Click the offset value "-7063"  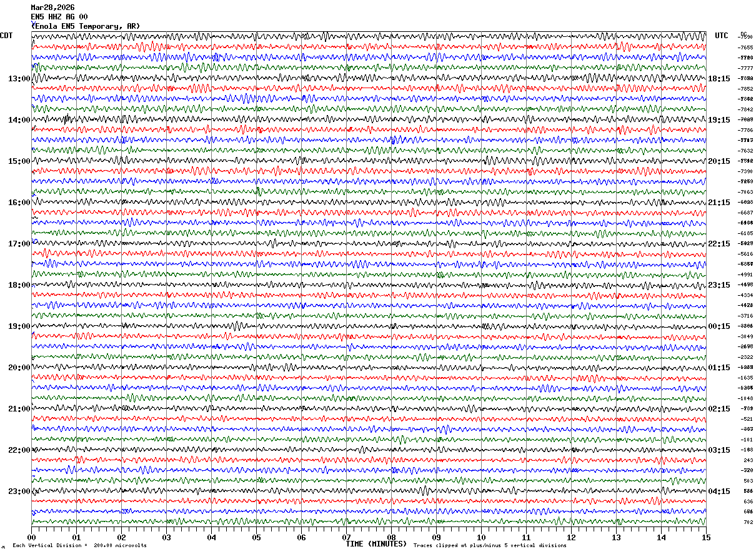(x=745, y=192)
